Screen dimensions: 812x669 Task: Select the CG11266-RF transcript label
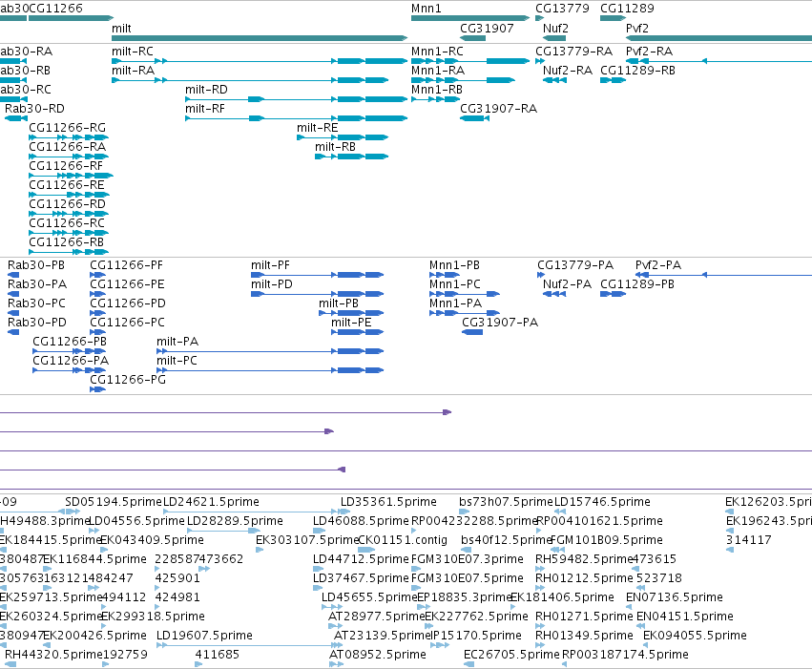pos(66,166)
